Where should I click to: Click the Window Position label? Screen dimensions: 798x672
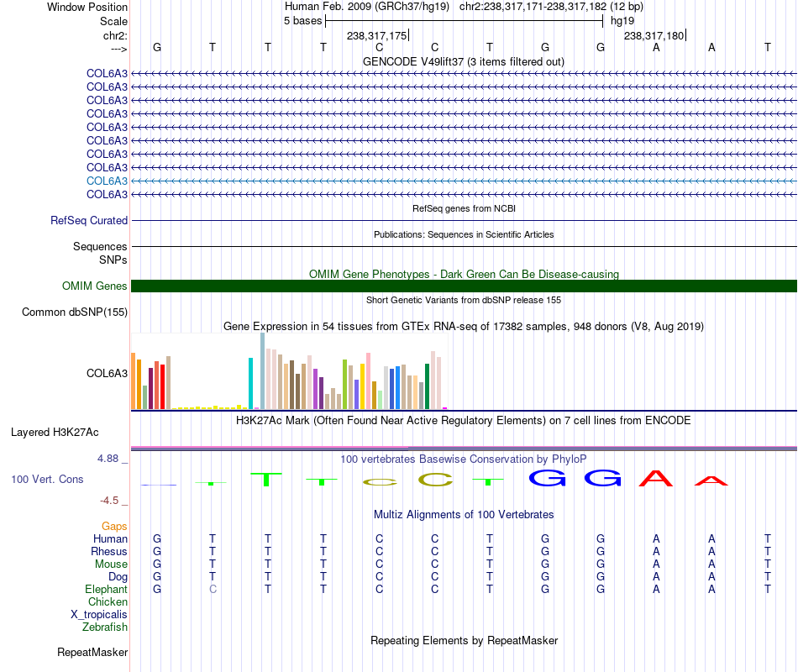pos(87,7)
